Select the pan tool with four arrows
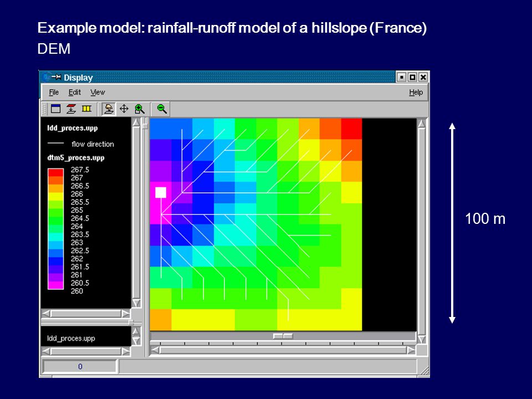The width and height of the screenshot is (532, 399). (x=124, y=109)
